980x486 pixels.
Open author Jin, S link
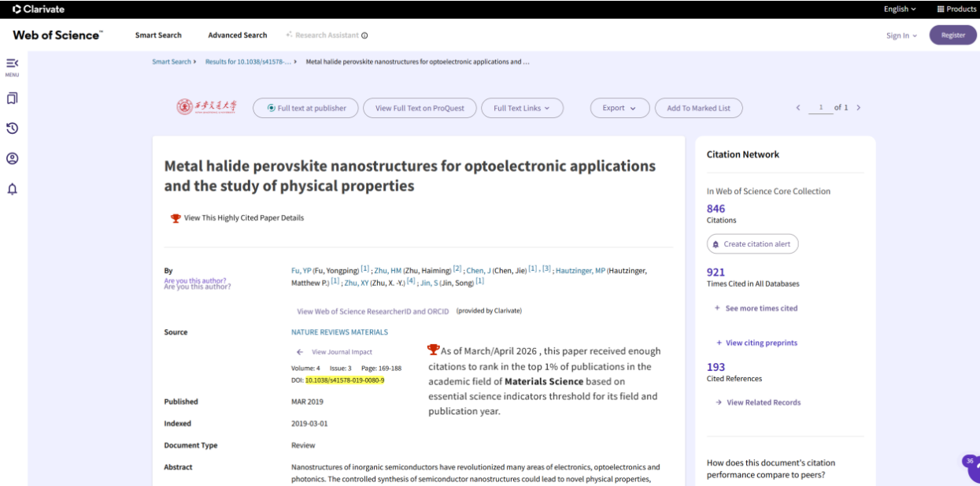pyautogui.click(x=428, y=283)
